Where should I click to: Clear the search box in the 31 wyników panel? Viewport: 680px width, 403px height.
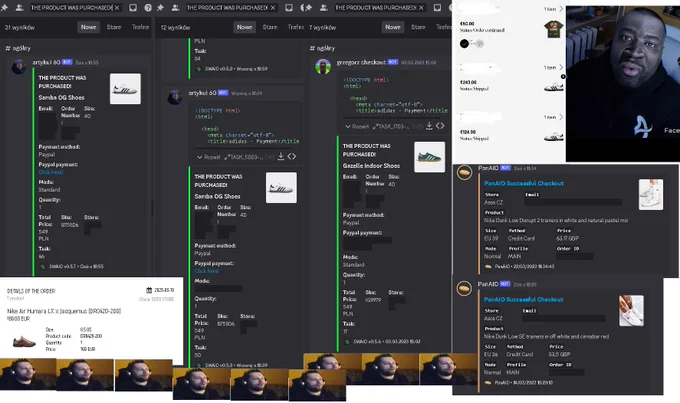click(x=117, y=7)
